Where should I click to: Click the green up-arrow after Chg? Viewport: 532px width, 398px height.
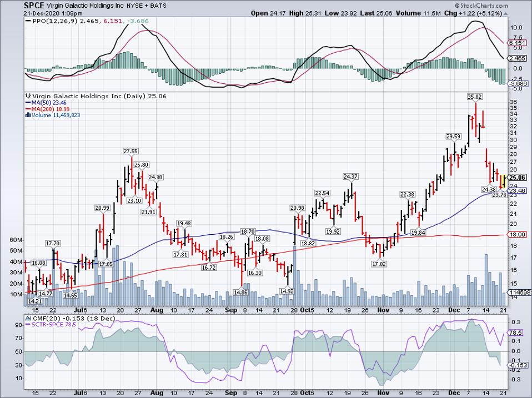[x=506, y=13]
